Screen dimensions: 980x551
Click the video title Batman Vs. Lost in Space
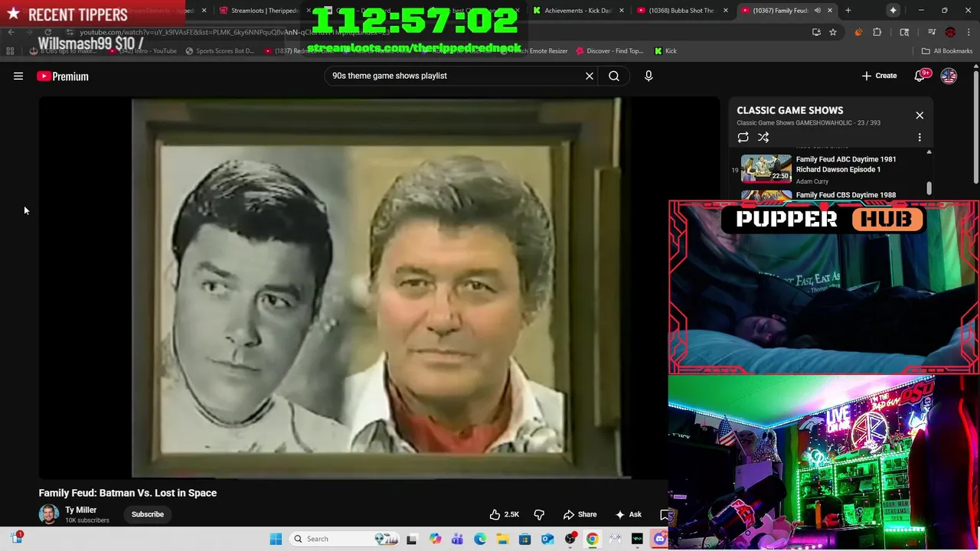coord(128,493)
